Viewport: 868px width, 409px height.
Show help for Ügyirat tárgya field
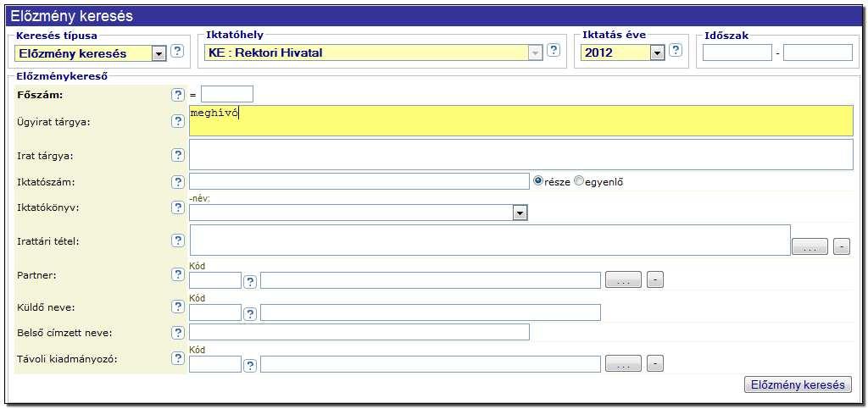[178, 122]
